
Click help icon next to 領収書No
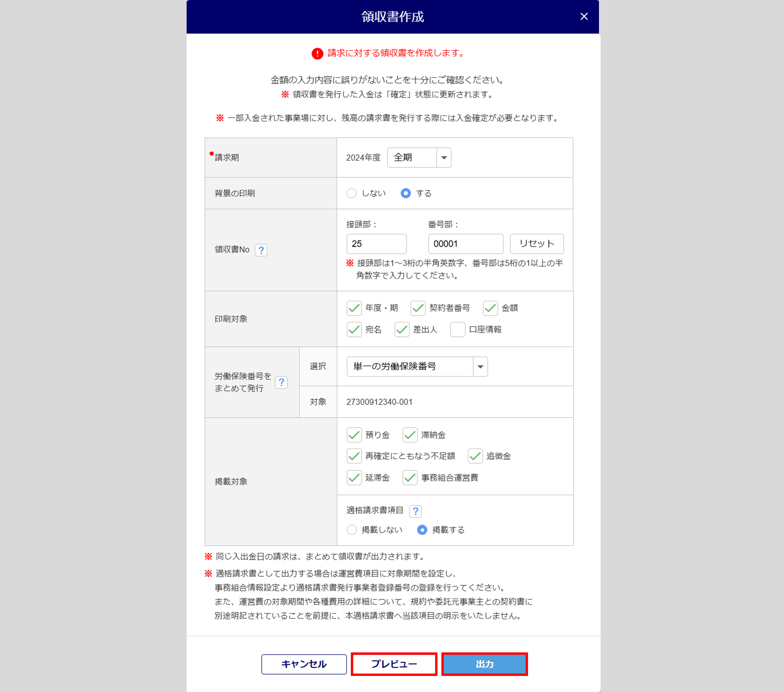point(261,250)
